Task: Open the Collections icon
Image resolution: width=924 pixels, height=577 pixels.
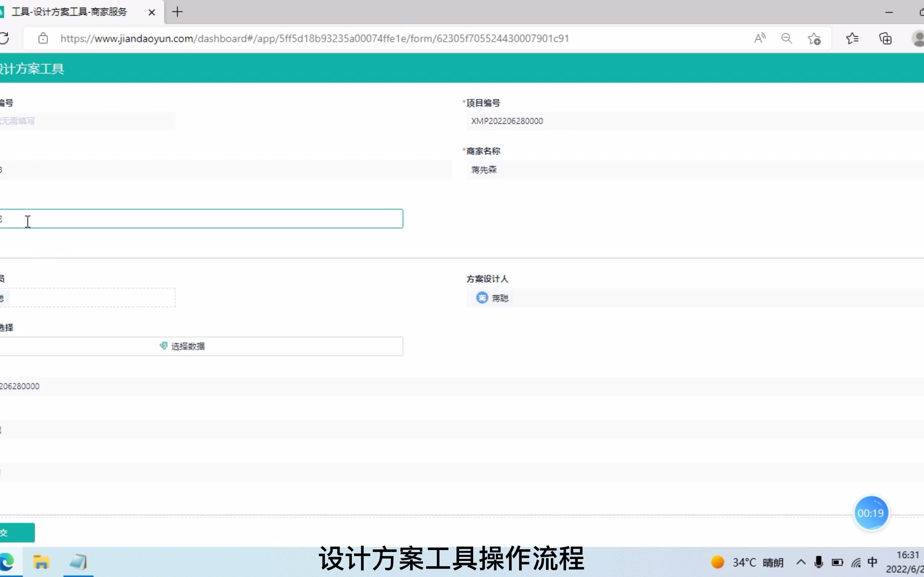Action: click(x=885, y=38)
